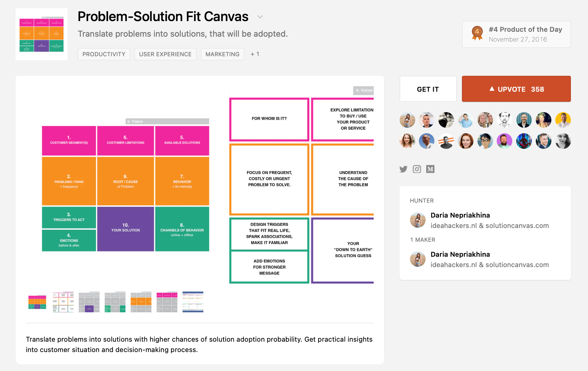Open the hunter's name link, Daria Nepriakhina
Image resolution: width=588 pixels, height=371 pixels.
(460, 215)
